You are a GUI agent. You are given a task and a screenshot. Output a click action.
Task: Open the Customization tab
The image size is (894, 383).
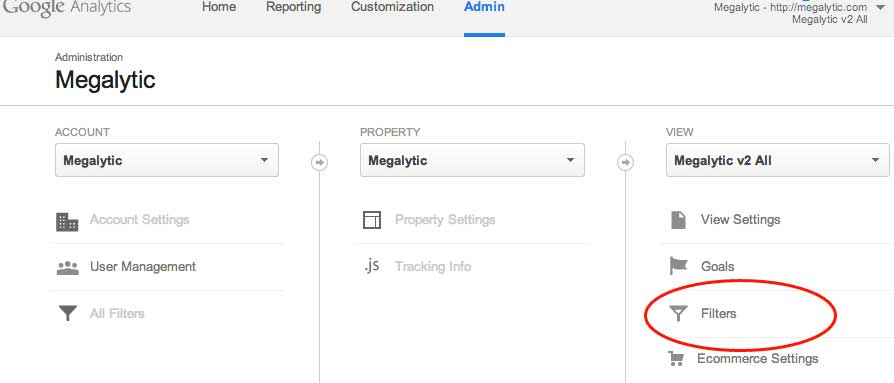click(392, 7)
